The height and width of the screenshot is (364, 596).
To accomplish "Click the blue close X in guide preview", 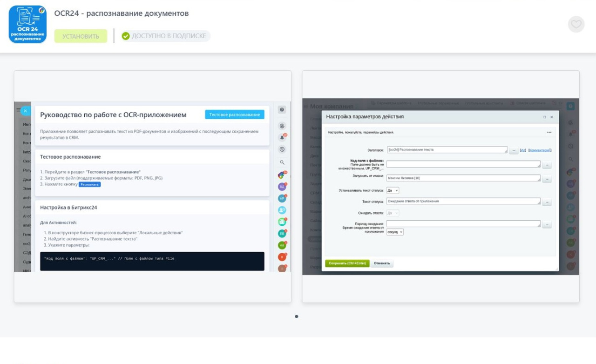I will coord(25,111).
